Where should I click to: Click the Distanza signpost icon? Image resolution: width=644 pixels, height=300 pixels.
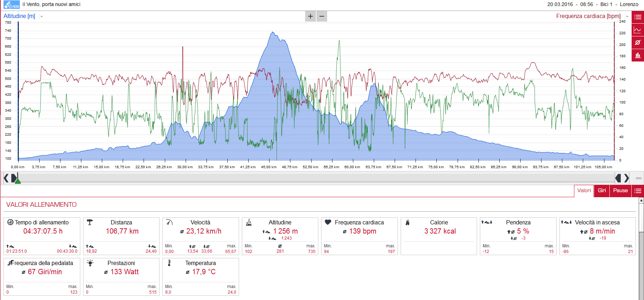click(x=90, y=222)
